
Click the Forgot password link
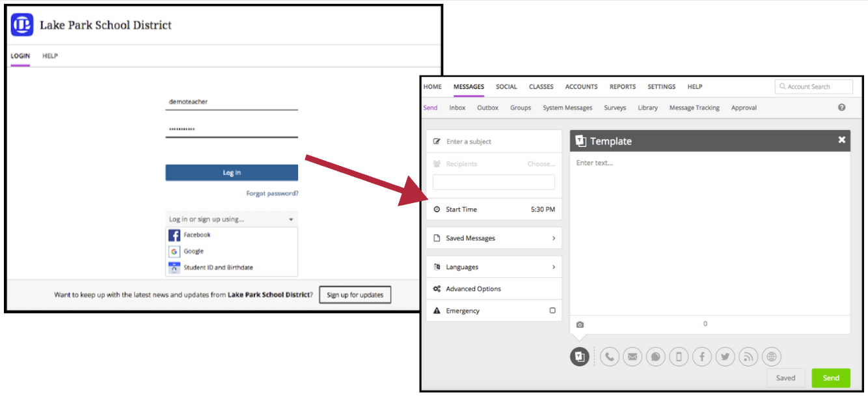[x=272, y=193]
